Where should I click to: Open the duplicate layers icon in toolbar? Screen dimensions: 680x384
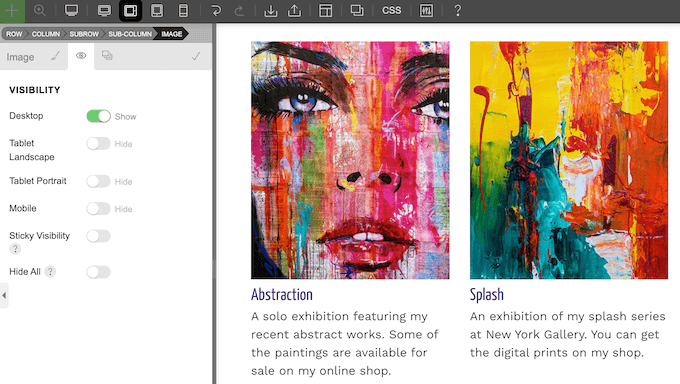357,10
